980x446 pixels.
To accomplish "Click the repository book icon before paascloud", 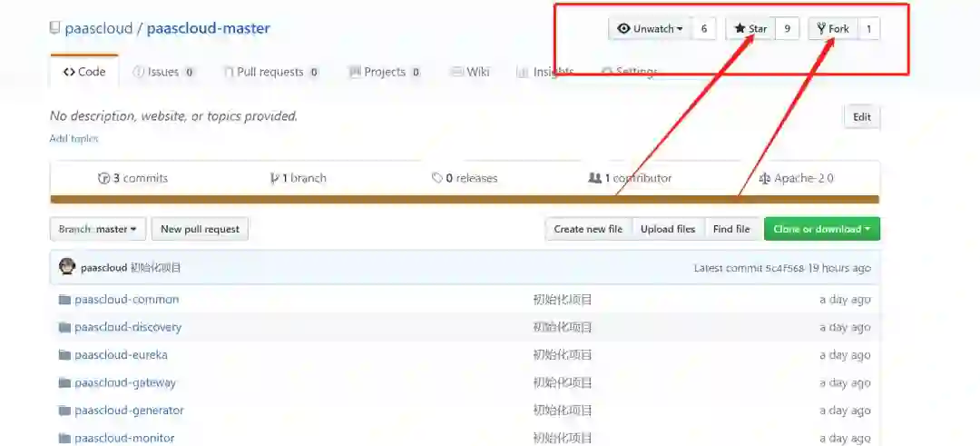I will click(x=55, y=28).
